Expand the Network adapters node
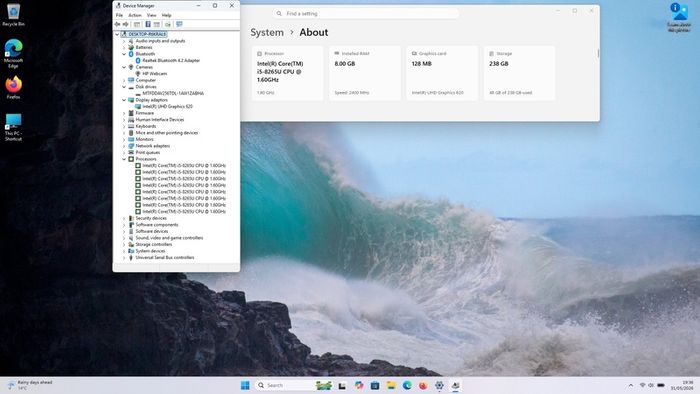The image size is (700, 394). [124, 146]
